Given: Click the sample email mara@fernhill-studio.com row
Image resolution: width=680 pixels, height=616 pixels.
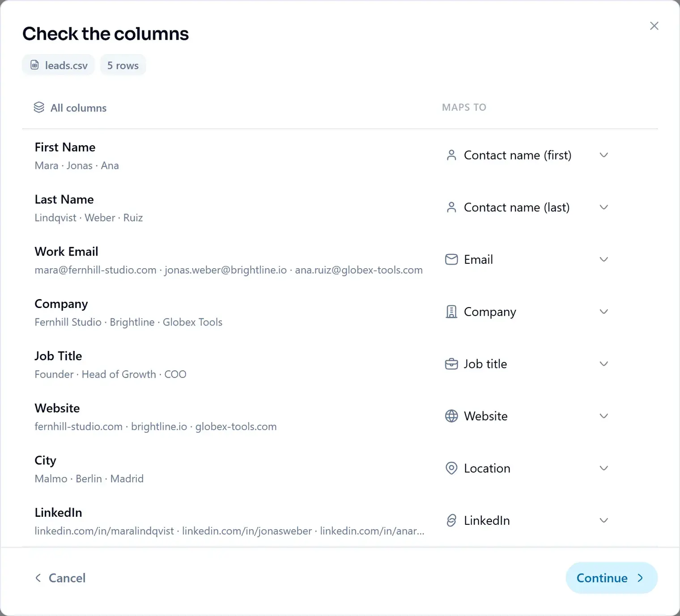Looking at the screenshot, I should tap(229, 270).
